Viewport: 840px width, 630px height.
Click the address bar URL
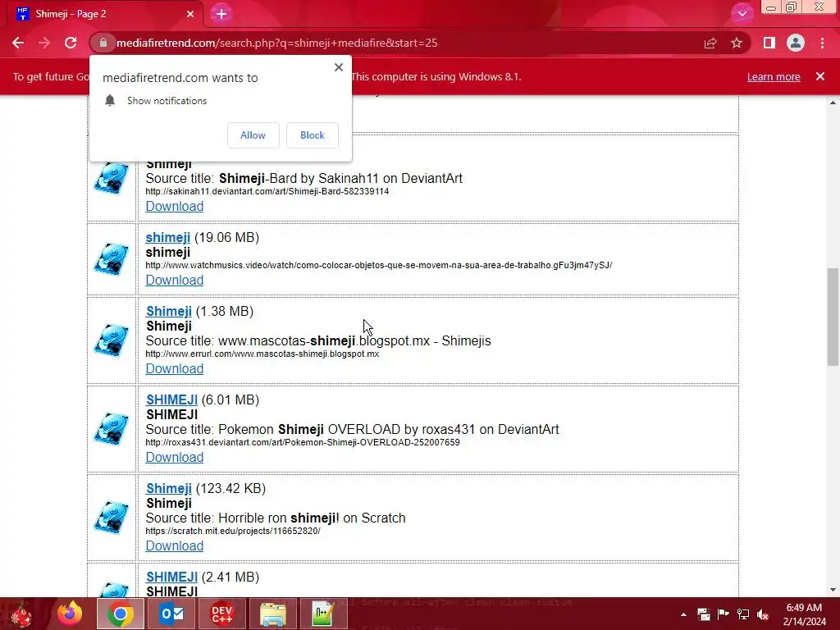click(276, 43)
